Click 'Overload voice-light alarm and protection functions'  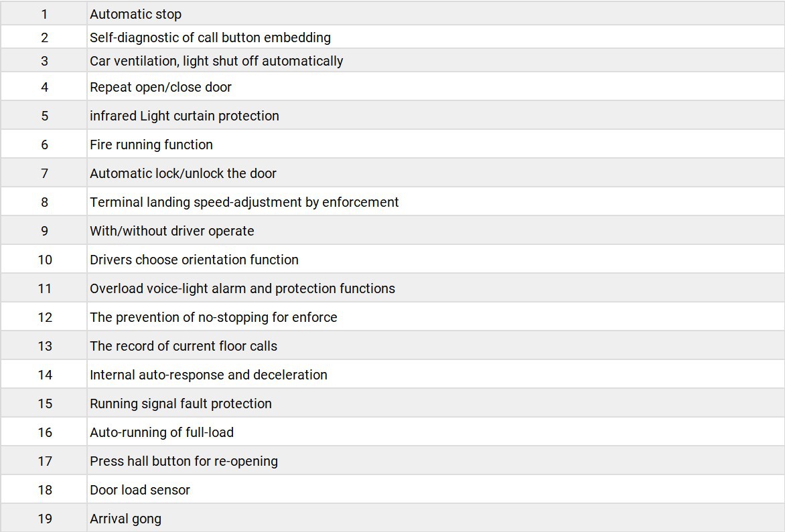click(242, 288)
